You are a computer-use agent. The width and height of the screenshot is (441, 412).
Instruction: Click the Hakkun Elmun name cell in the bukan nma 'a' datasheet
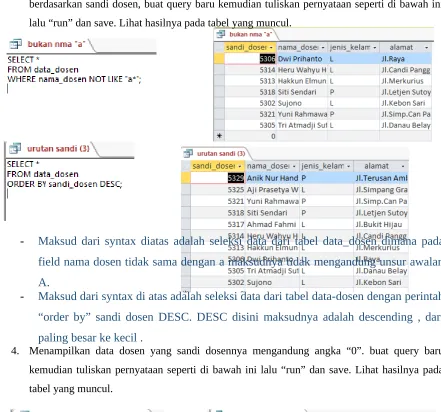point(302,81)
